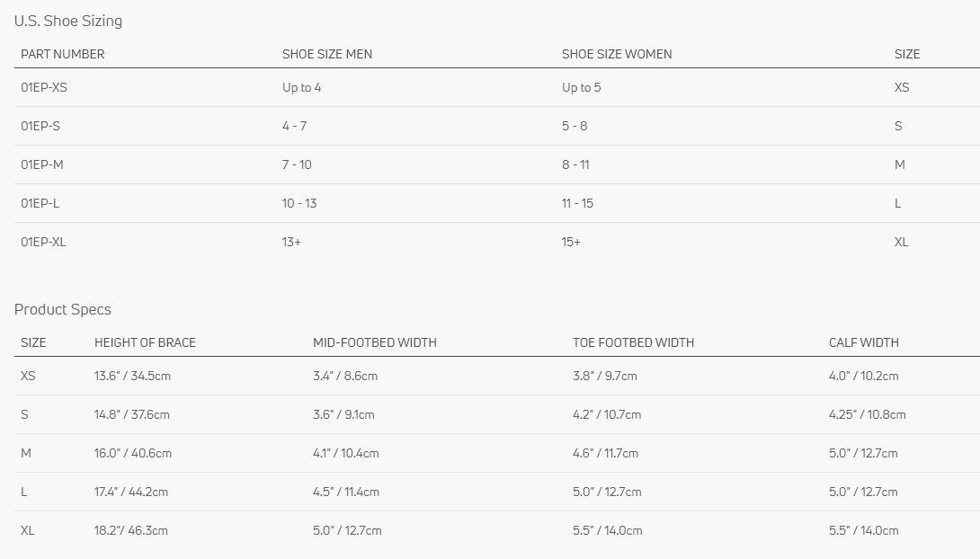
Task: Click the 4.1" / 10.4cm mid-footbed width
Action: click(x=345, y=453)
